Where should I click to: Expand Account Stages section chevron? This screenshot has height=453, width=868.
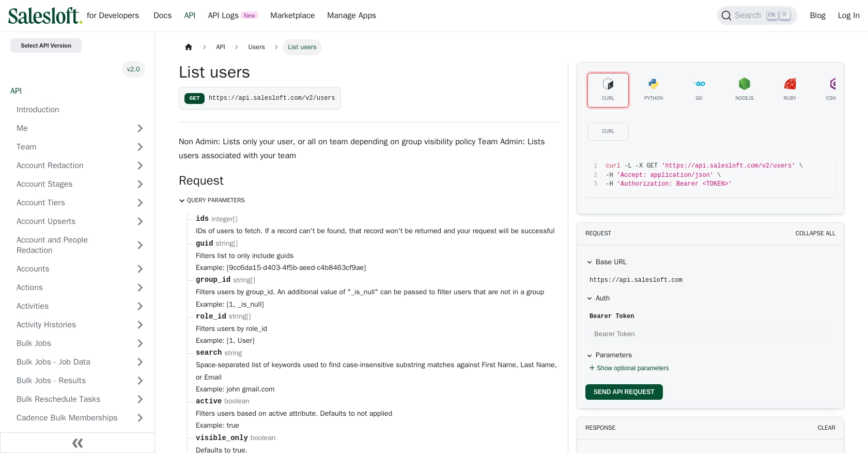click(x=140, y=184)
